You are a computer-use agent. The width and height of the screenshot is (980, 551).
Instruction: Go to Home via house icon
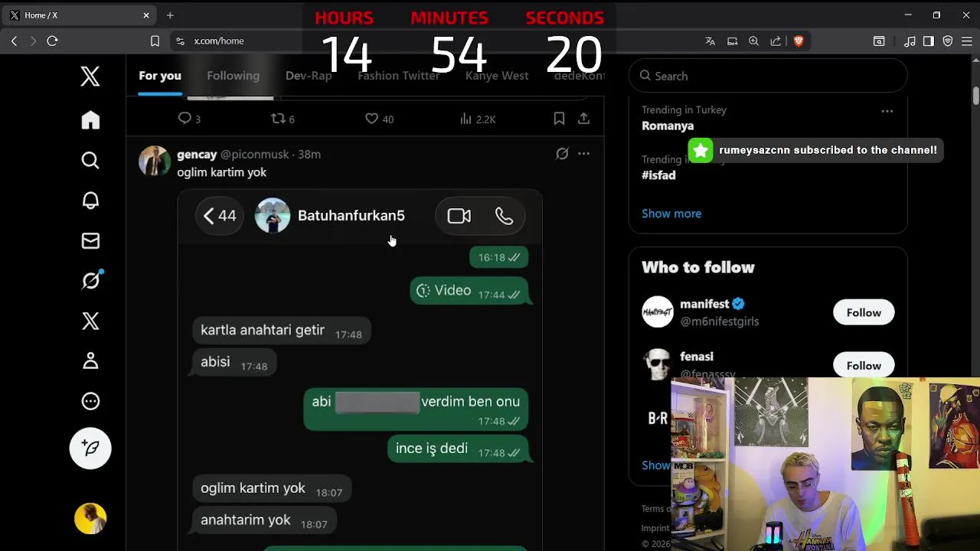pyautogui.click(x=90, y=120)
